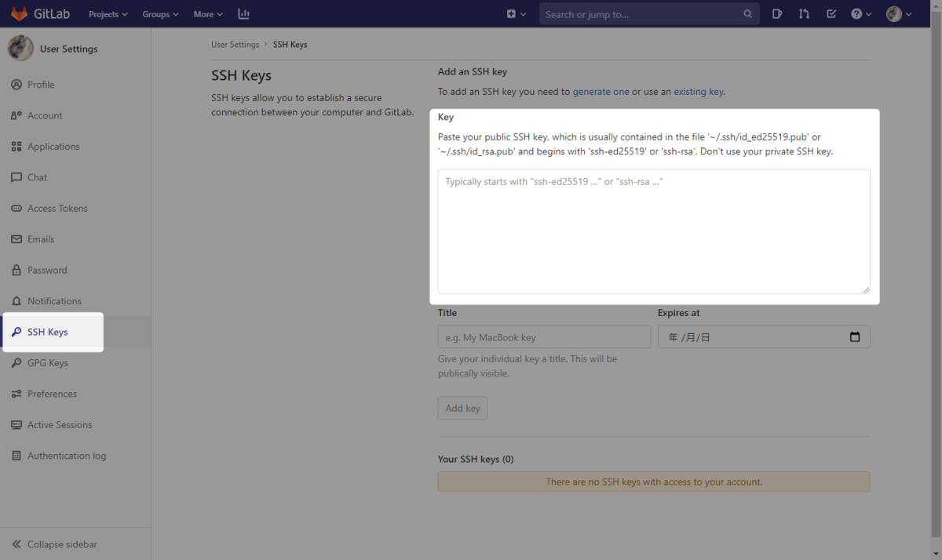Open the Projects menu

coord(108,13)
